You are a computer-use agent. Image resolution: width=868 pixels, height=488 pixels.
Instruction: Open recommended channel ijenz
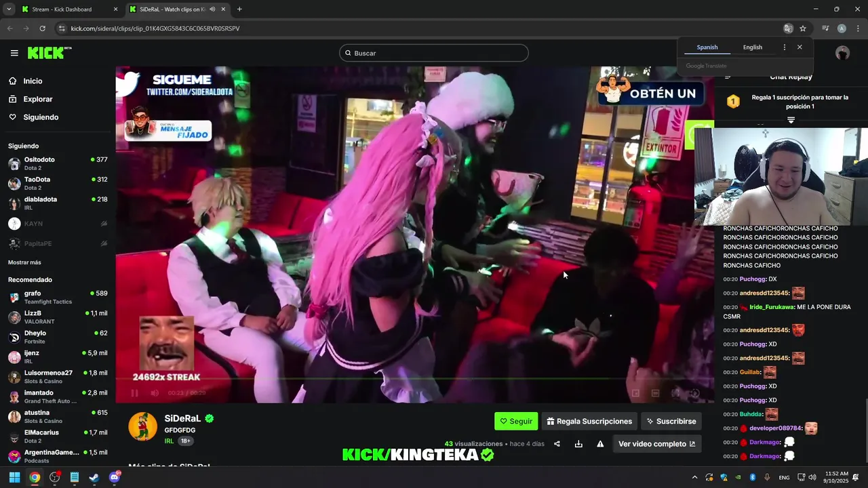(58, 357)
